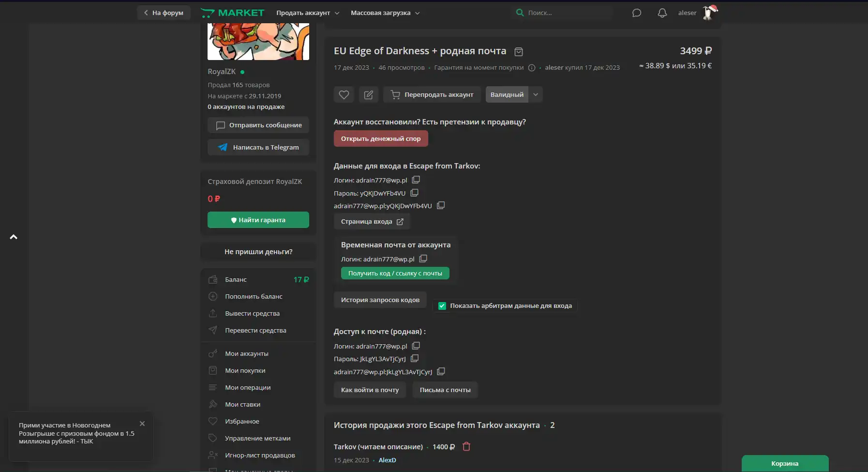
Task: Click Перепродать аккаунт button
Action: (432, 94)
